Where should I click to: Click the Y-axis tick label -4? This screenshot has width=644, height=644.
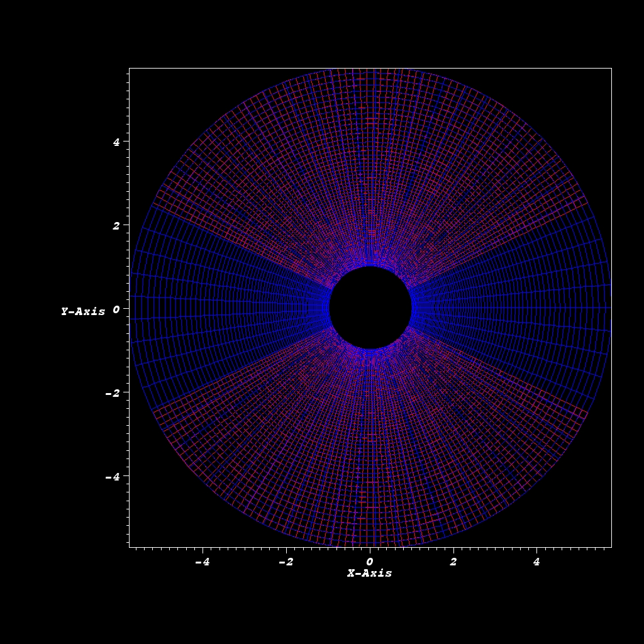coord(113,477)
